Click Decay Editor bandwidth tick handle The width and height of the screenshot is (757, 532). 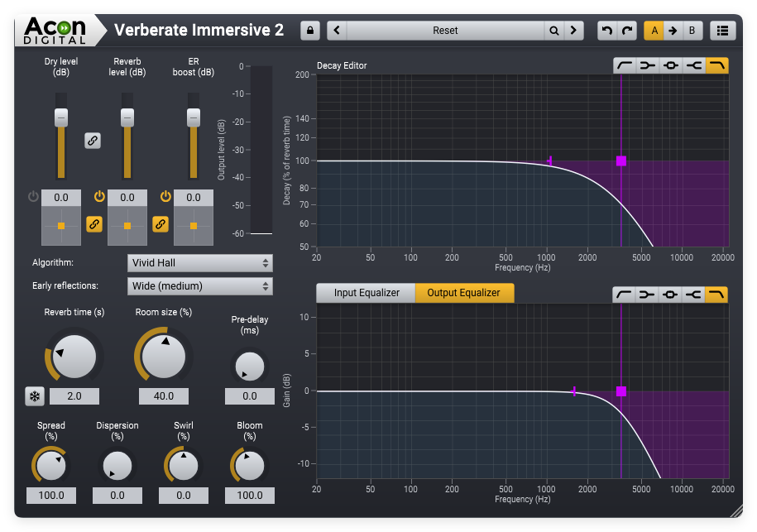click(x=550, y=161)
